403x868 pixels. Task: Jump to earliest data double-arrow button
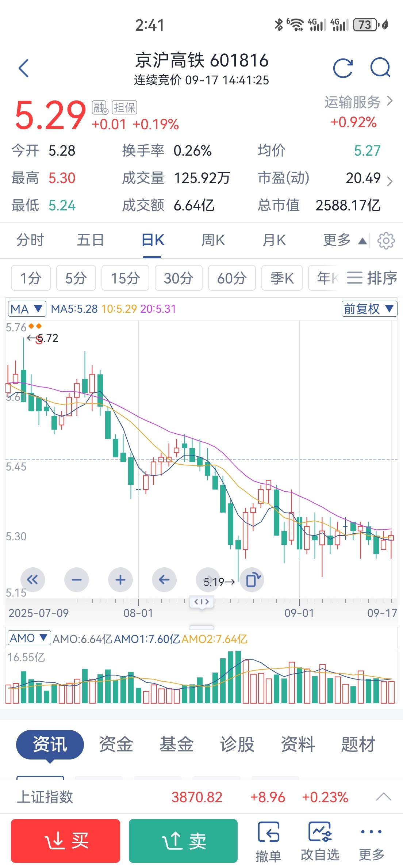[32, 580]
